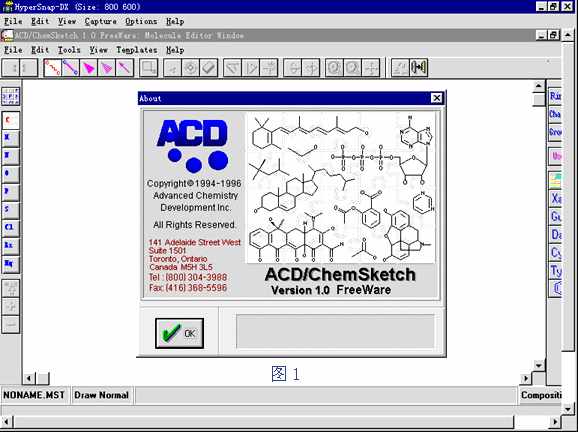Select Phosphorus (P) atom button
The image size is (578, 432).
point(11,191)
